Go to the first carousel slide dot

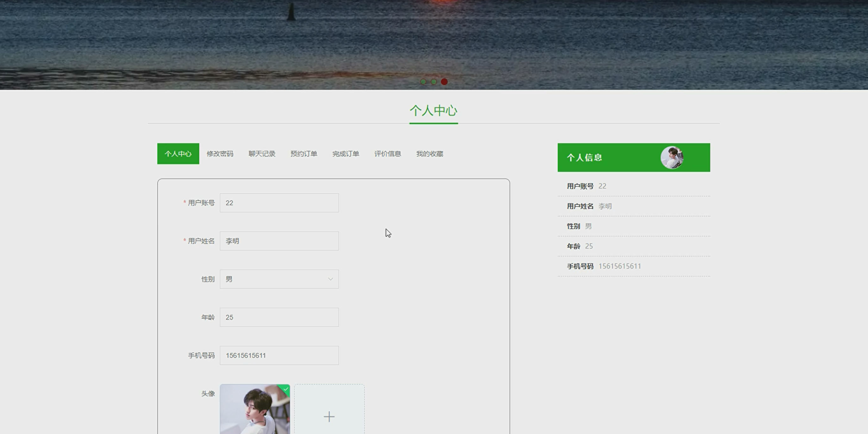click(x=423, y=82)
